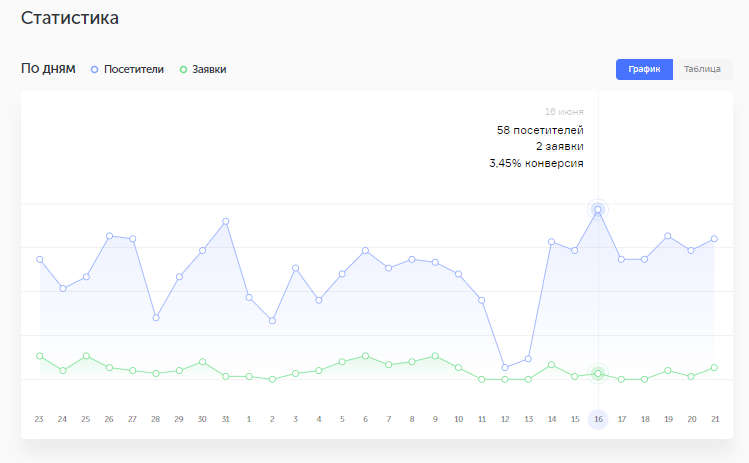This screenshot has width=749, height=463.
Task: Click the 'По дням' section title
Action: pyautogui.click(x=48, y=69)
